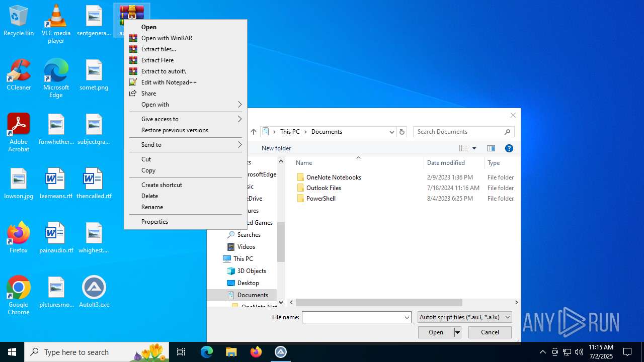Choose Cut in the context menu
The width and height of the screenshot is (644, 362).
[186, 159]
